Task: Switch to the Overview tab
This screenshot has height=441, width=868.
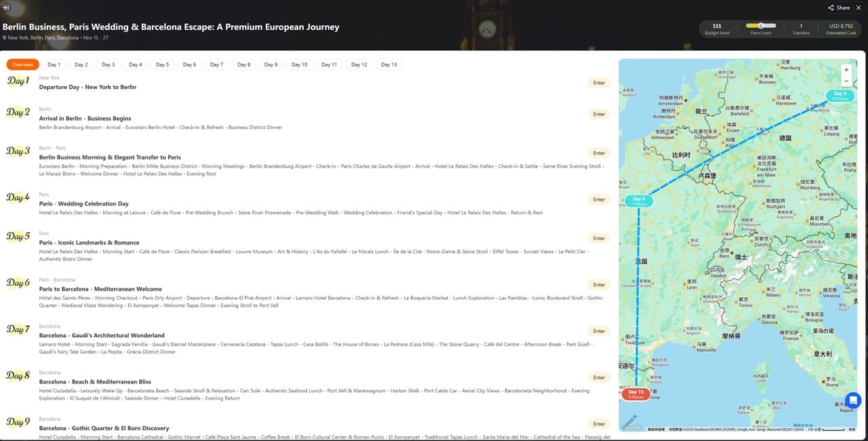Action: (x=23, y=64)
